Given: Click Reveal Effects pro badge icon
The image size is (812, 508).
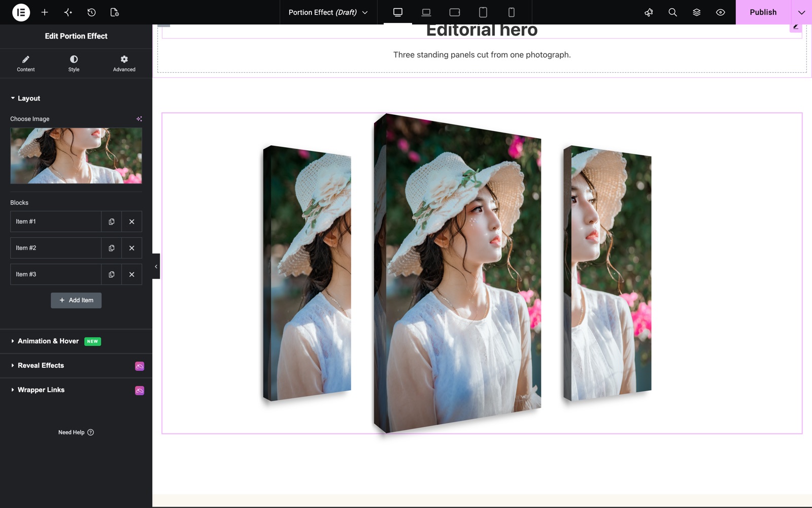Looking at the screenshot, I should pyautogui.click(x=140, y=366).
